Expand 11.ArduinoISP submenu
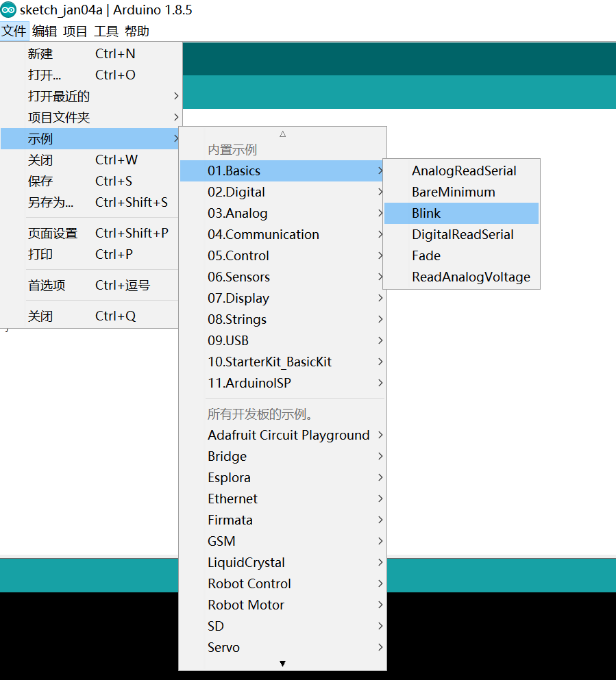This screenshot has width=616, height=680. [x=282, y=383]
